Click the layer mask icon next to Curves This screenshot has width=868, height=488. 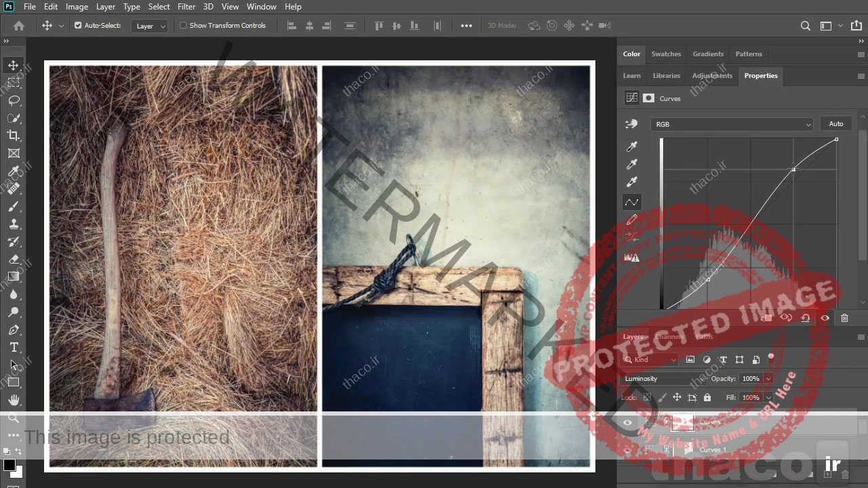coord(649,98)
